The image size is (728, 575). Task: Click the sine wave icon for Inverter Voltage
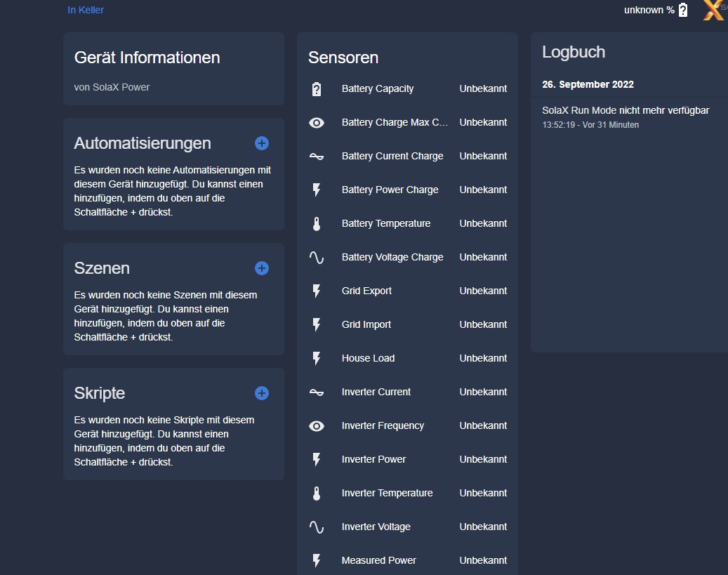click(316, 527)
